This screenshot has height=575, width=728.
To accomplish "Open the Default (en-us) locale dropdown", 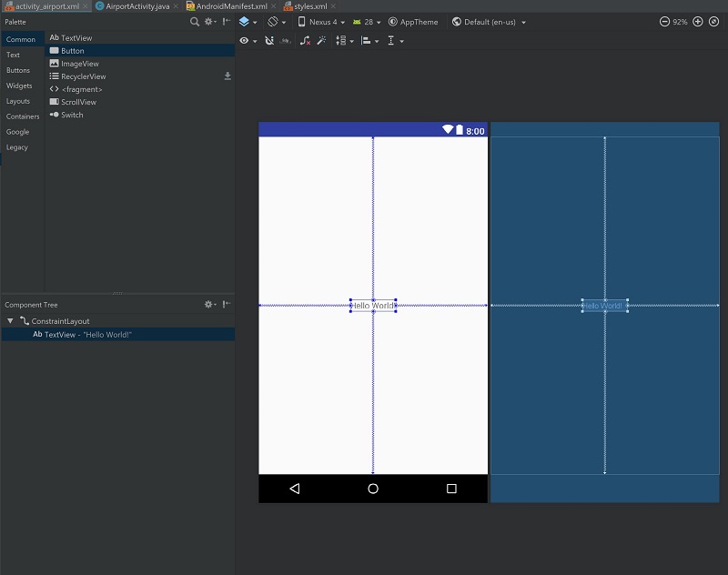I will coord(489,22).
